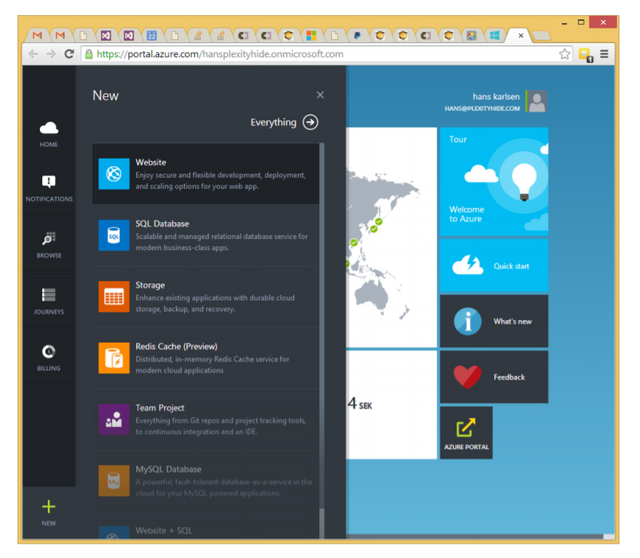Switch to the first Gmail tab

coord(37,36)
